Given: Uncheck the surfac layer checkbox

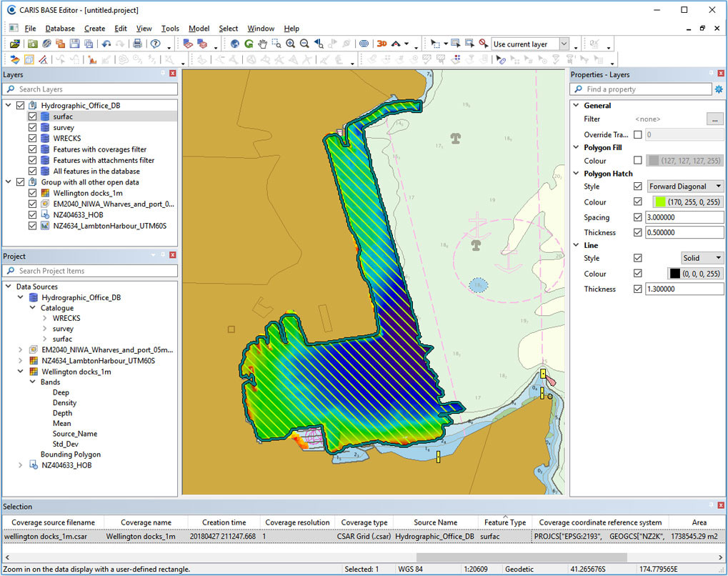Looking at the screenshot, I should pos(32,116).
